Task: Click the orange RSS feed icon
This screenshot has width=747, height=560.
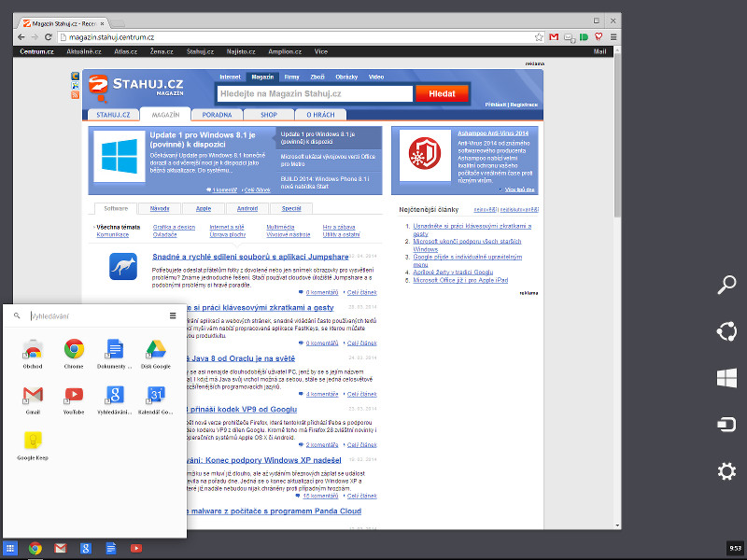Action: pyautogui.click(x=75, y=95)
